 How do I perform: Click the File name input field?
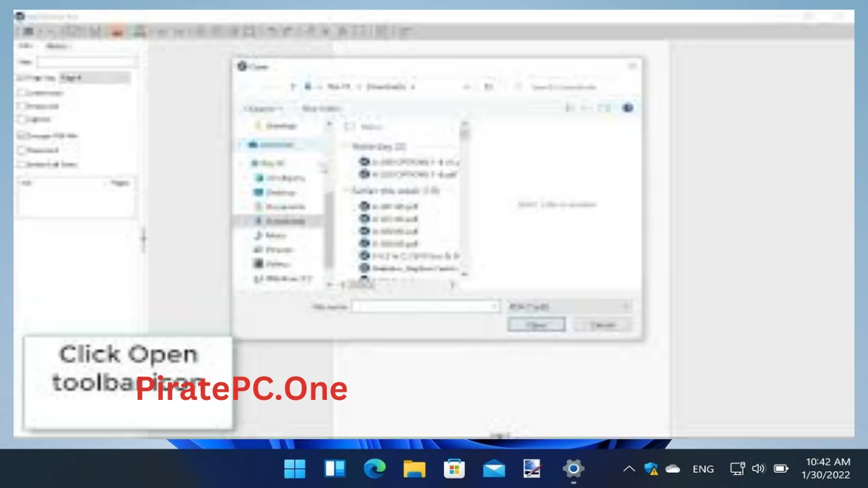(x=425, y=307)
